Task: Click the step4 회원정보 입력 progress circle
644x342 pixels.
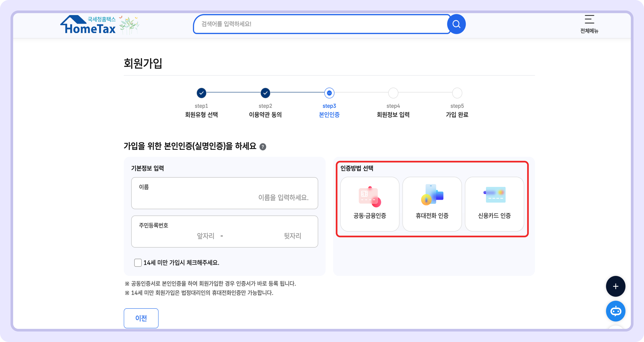Action: tap(393, 93)
